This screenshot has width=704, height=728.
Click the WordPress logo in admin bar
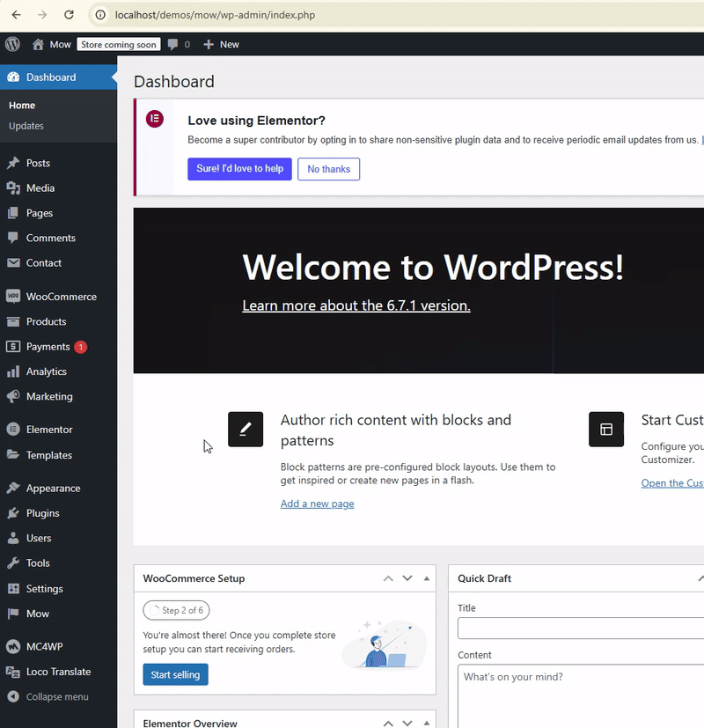(x=12, y=44)
